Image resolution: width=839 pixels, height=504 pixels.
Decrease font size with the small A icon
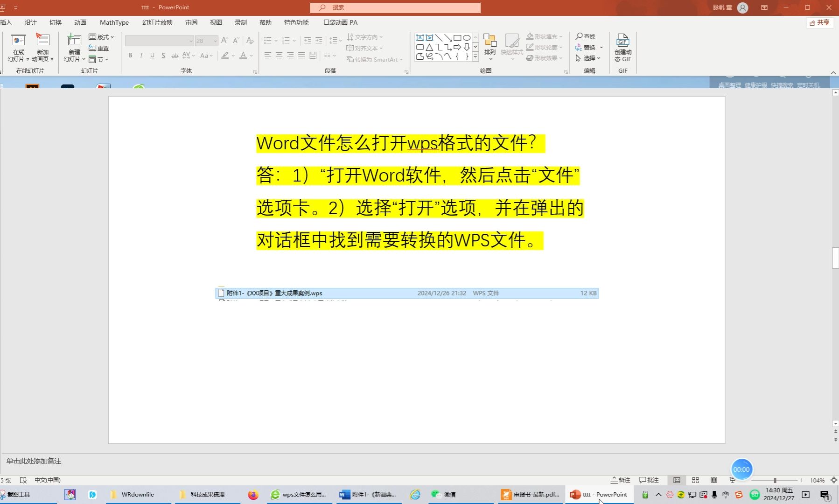236,41
